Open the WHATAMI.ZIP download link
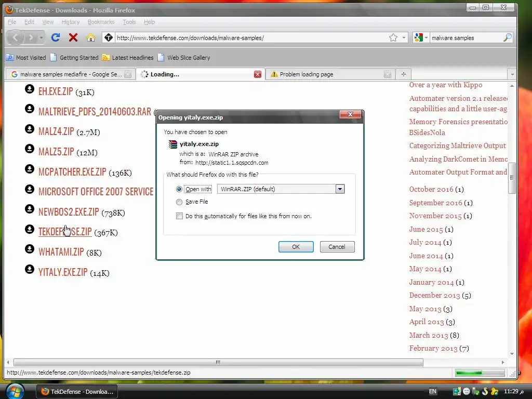The image size is (532, 399). tap(61, 252)
